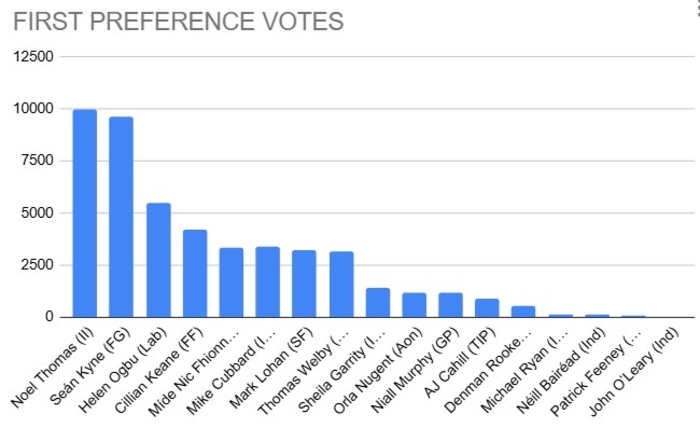Select the Thomas Welby bar
The image size is (700, 428).
(342, 284)
